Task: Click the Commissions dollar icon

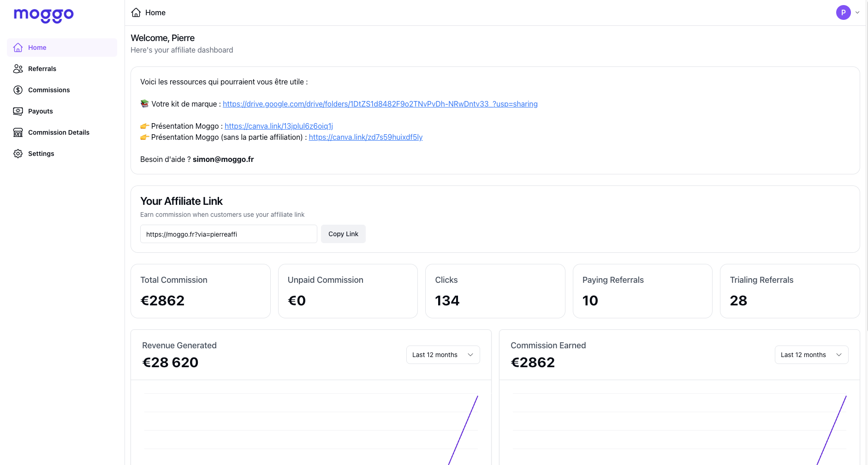Action: 18,90
